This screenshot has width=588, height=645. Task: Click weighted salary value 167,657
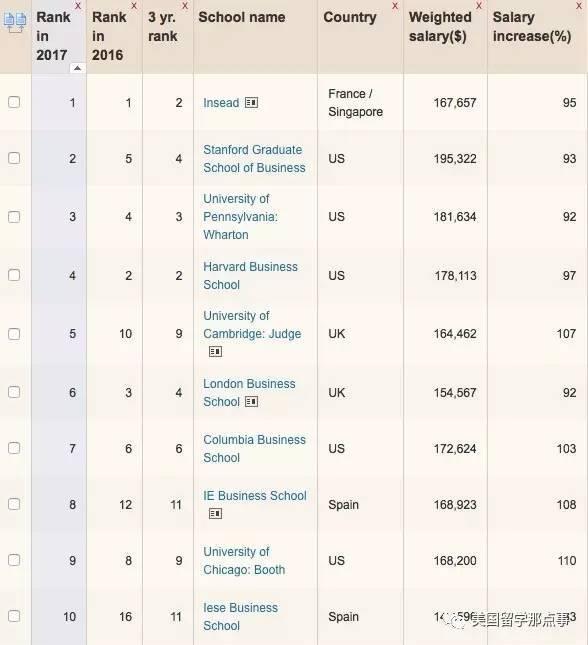click(455, 103)
